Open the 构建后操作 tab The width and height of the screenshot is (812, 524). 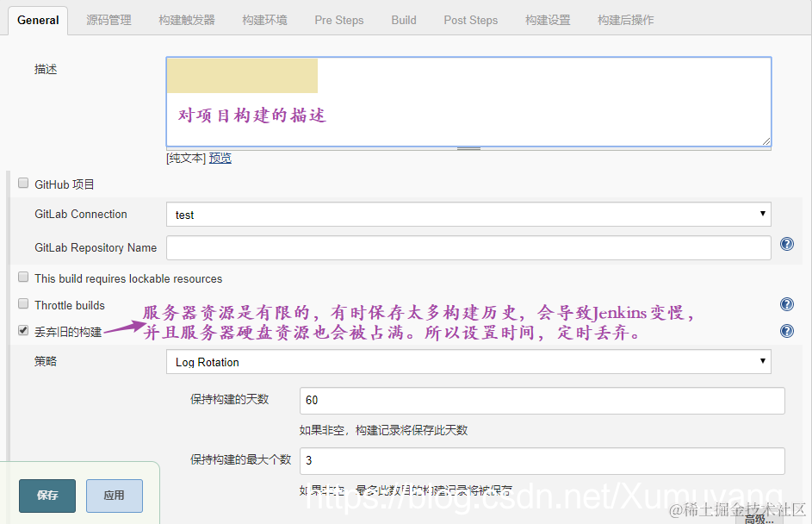[x=626, y=19]
